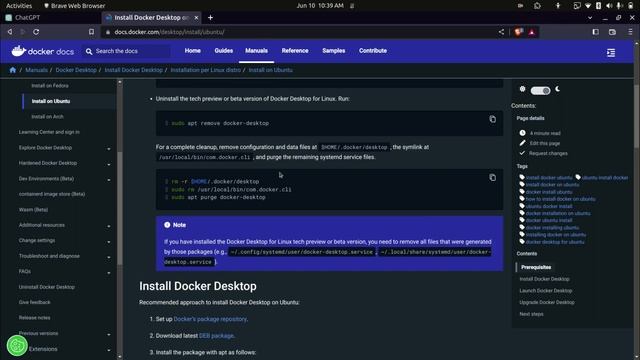The height and width of the screenshot is (360, 640).
Task: Click the Edit this page pencil icon
Action: pos(522,143)
